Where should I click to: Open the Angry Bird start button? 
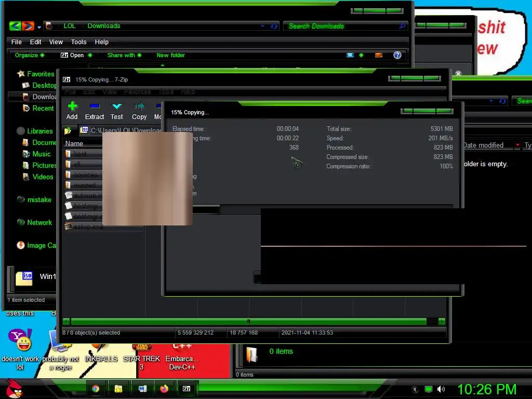coord(14,389)
